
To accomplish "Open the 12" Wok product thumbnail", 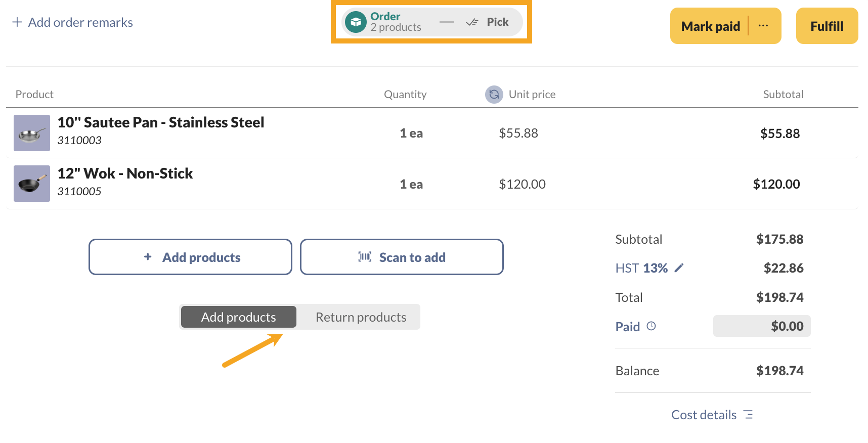I will [32, 184].
